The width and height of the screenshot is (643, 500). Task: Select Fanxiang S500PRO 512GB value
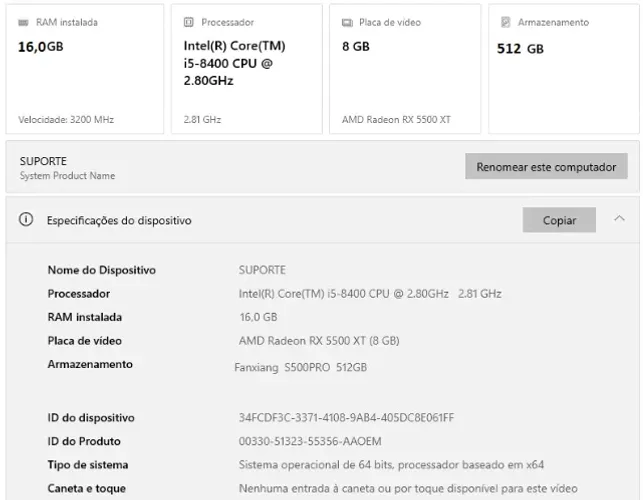coord(301,367)
